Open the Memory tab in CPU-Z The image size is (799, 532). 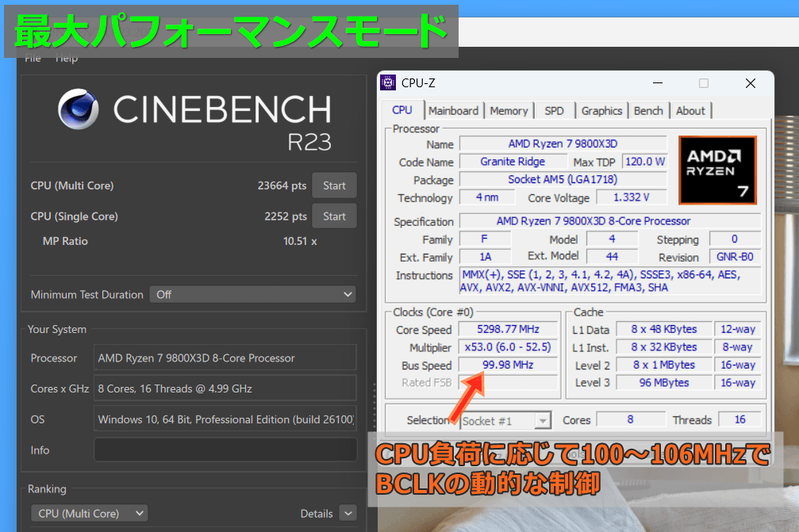click(509, 111)
